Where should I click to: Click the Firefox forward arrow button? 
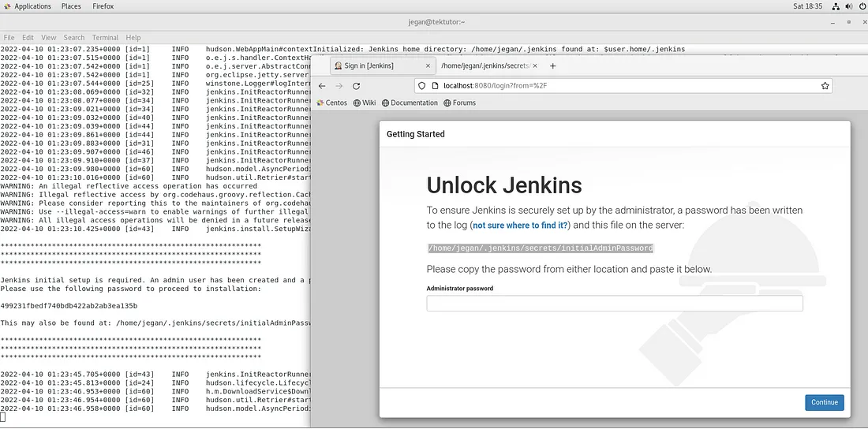339,86
